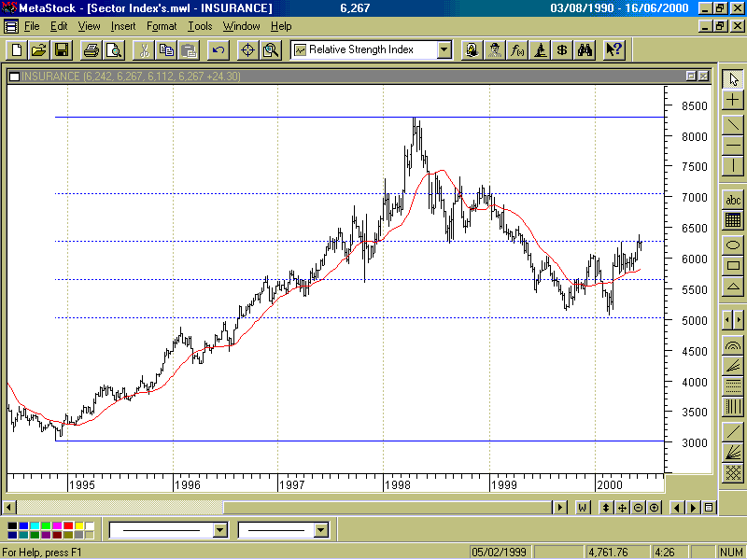Open the Help menu
The height and width of the screenshot is (560, 747).
coord(281,26)
